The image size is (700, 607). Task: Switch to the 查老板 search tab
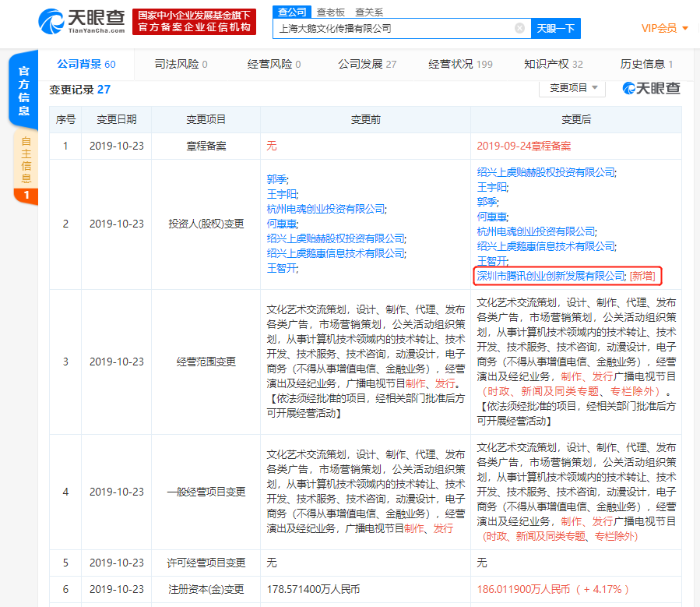[330, 12]
